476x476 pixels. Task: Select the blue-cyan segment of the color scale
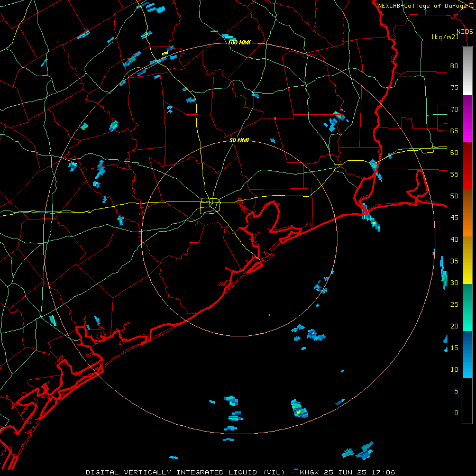tap(467, 354)
